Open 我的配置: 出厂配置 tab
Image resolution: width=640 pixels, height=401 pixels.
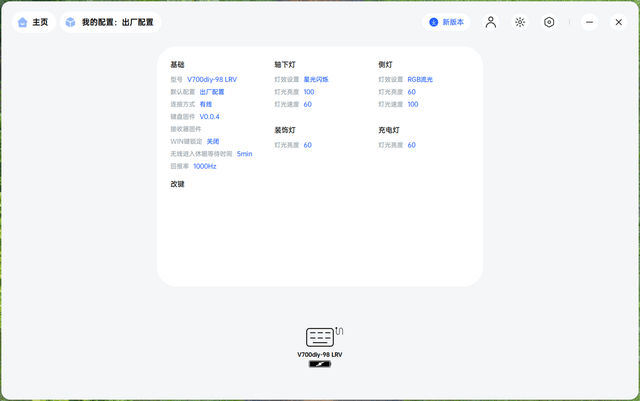[x=111, y=22]
